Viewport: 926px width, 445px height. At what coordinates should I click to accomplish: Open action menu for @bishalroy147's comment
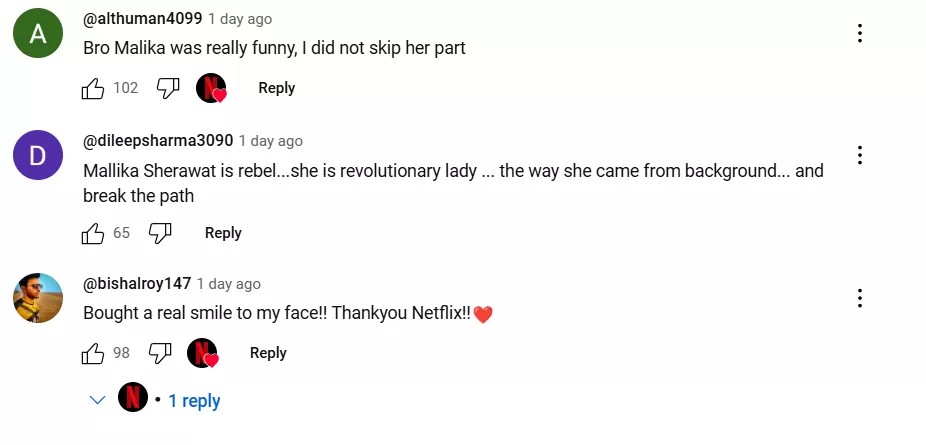pos(859,298)
